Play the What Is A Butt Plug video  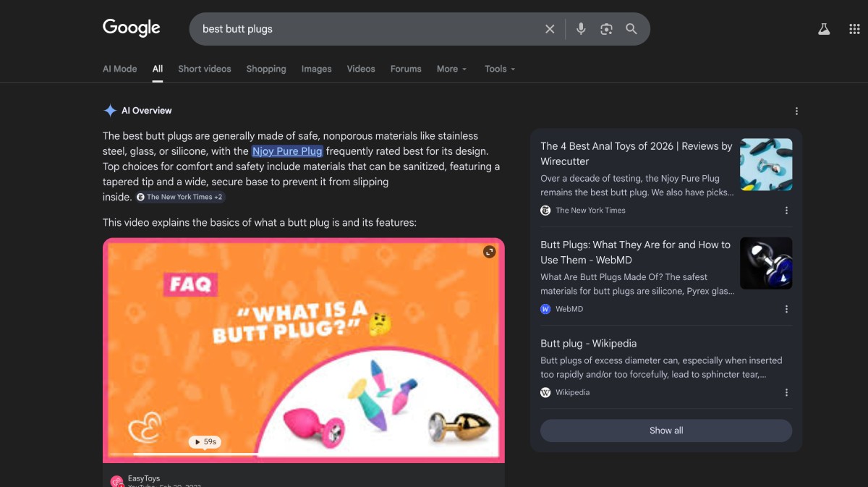point(304,350)
